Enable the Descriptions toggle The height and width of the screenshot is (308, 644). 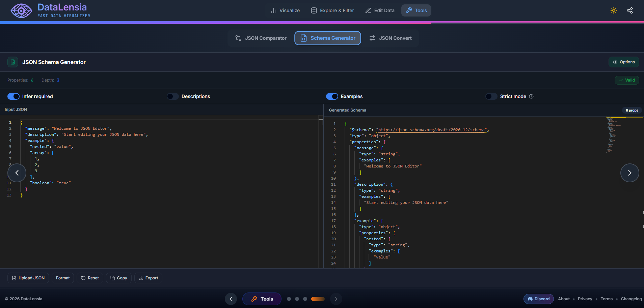click(x=173, y=96)
